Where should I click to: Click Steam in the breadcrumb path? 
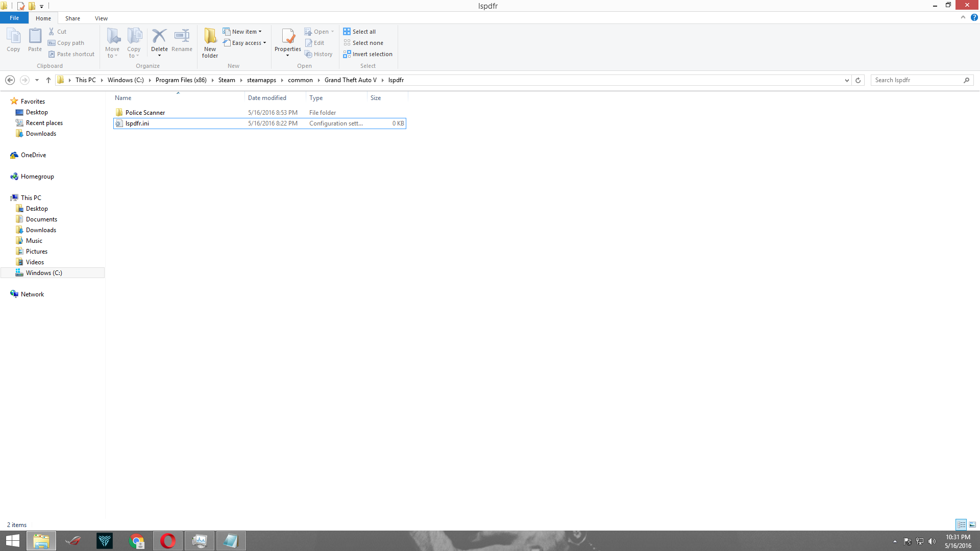[227, 80]
